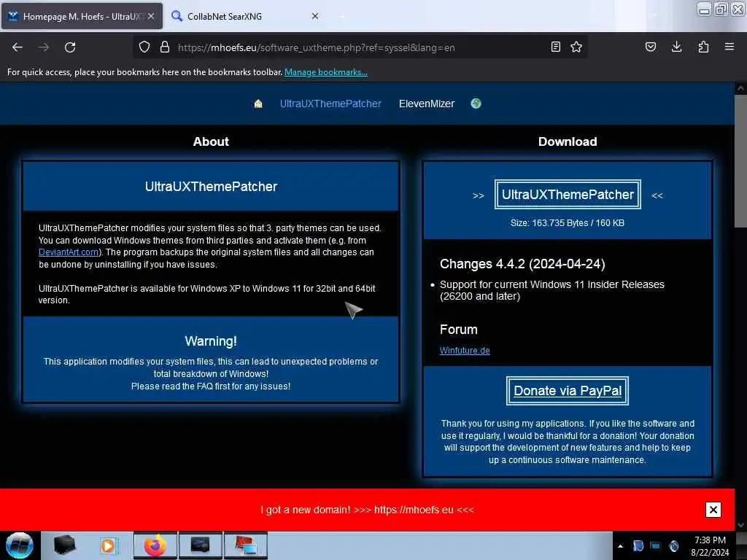Viewport: 747px width, 560px height.
Task: Open the taskbar clock showing 7:38 PM
Action: pyautogui.click(x=710, y=546)
